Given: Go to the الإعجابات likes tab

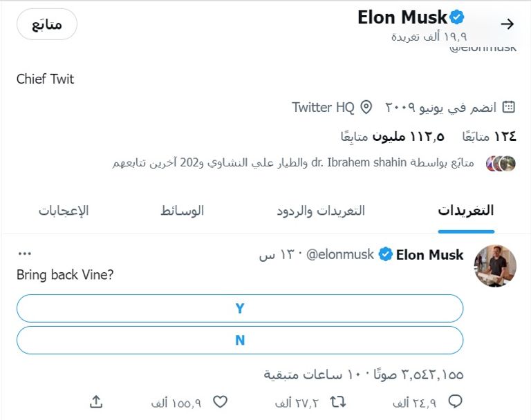Looking at the screenshot, I should (64, 211).
